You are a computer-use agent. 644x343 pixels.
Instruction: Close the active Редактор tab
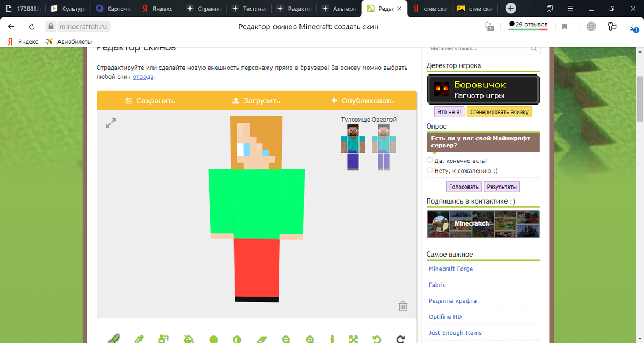pos(399,9)
